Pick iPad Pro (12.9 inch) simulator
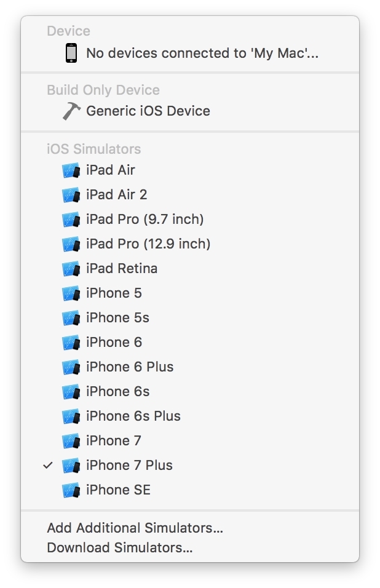The height and width of the screenshot is (588, 380). [190, 244]
